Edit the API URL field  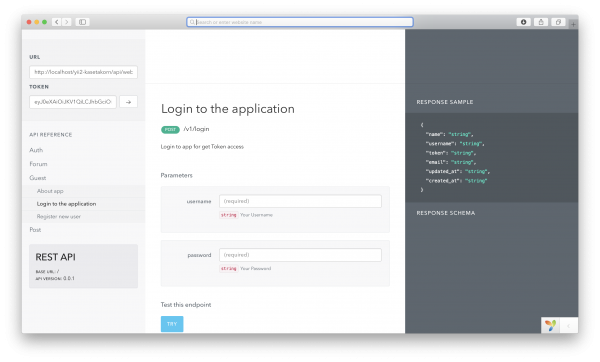(x=83, y=72)
